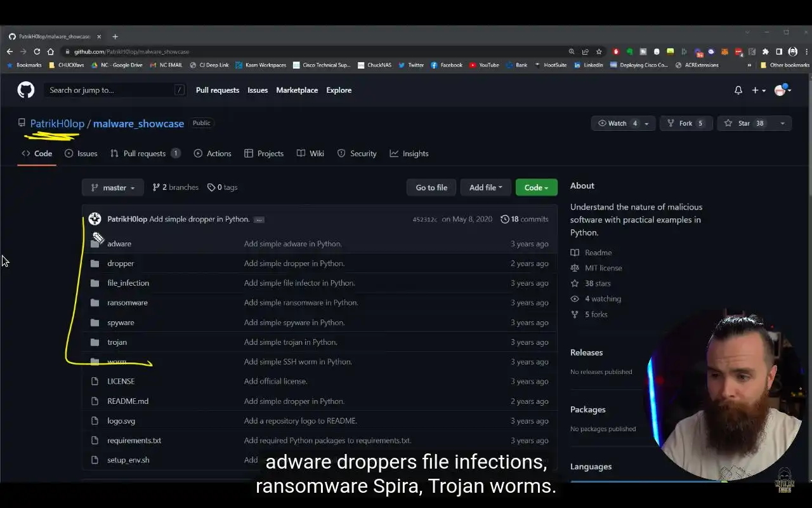812x508 pixels.
Task: Open the requirements.txt file
Action: coord(134,441)
